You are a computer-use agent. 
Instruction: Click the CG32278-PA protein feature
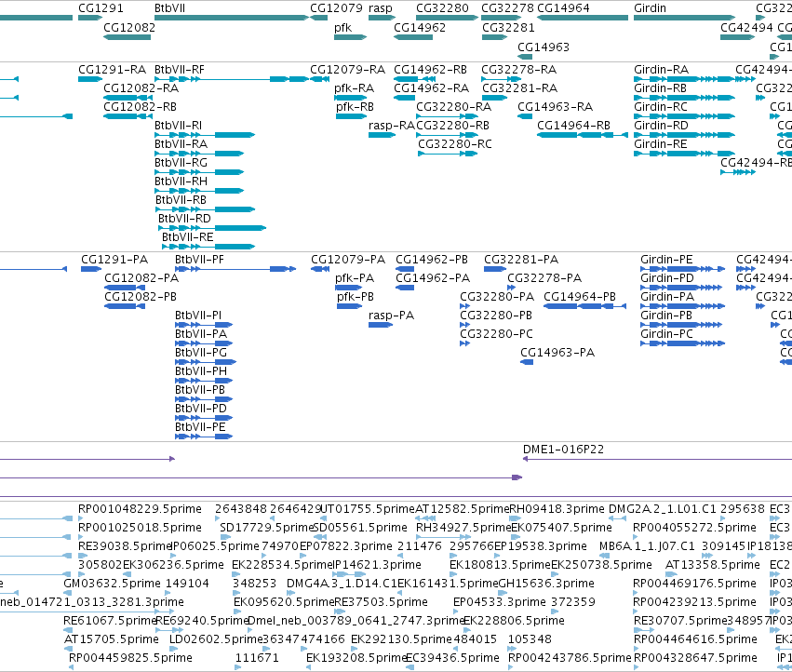click(x=511, y=288)
